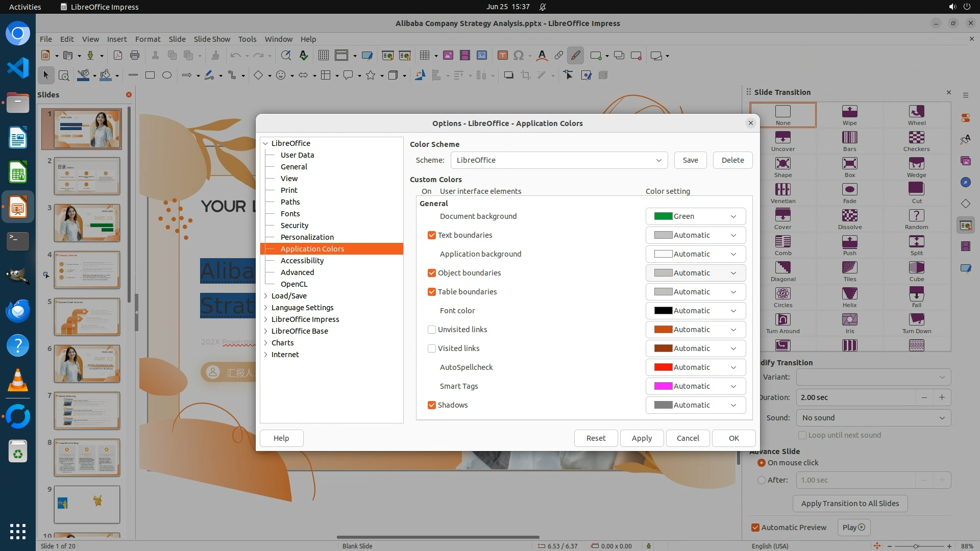Image resolution: width=980 pixels, height=551 pixels.
Task: Open Document background color dropdown
Action: tap(695, 216)
